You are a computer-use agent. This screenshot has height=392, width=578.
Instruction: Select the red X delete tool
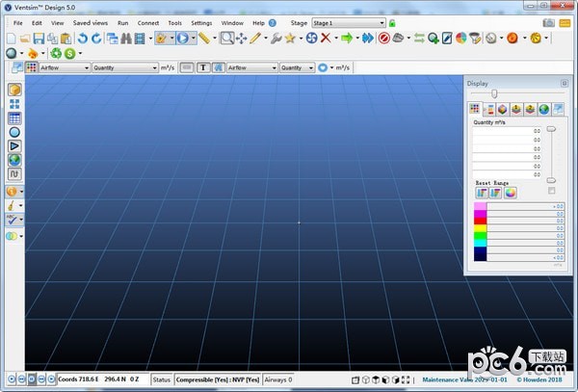(326, 38)
